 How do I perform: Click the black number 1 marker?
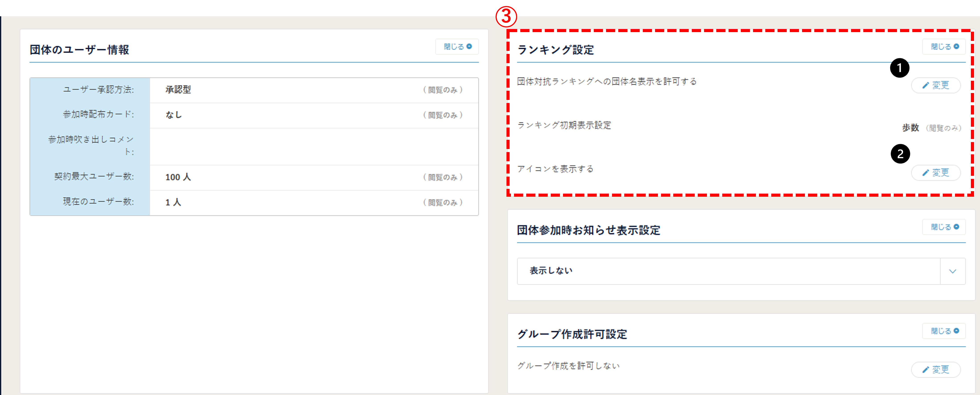click(x=899, y=68)
